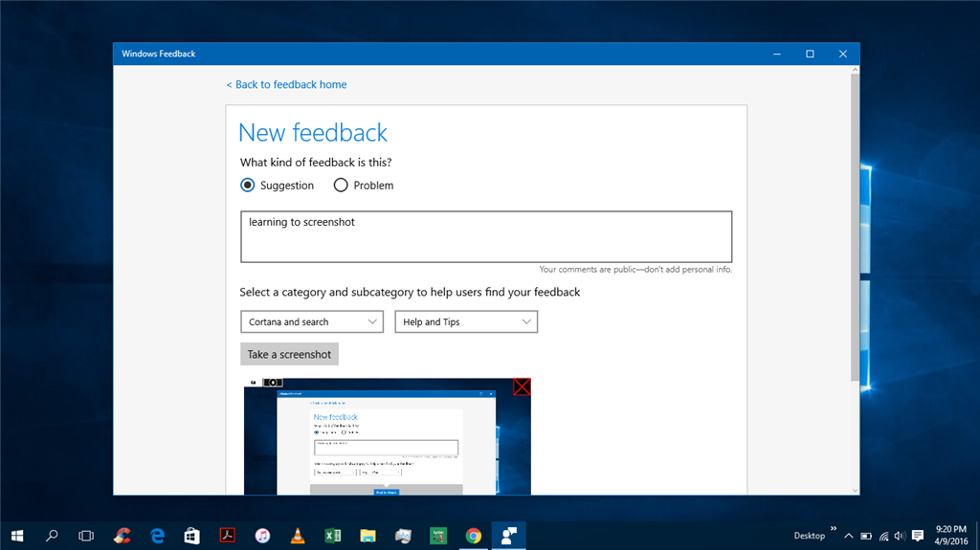Viewport: 980px width, 550px height.
Task: Click the 'Windows Feedback' title text
Action: (159, 54)
